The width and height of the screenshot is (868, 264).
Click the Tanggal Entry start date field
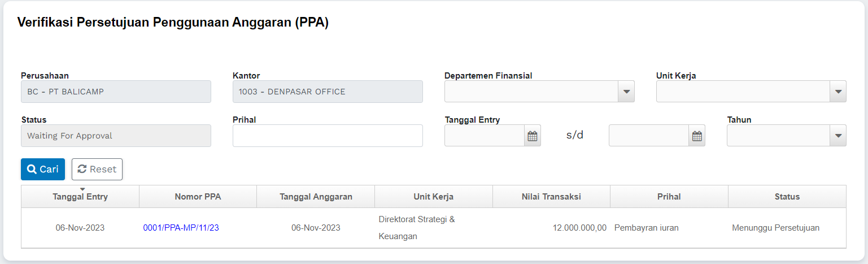tap(485, 136)
